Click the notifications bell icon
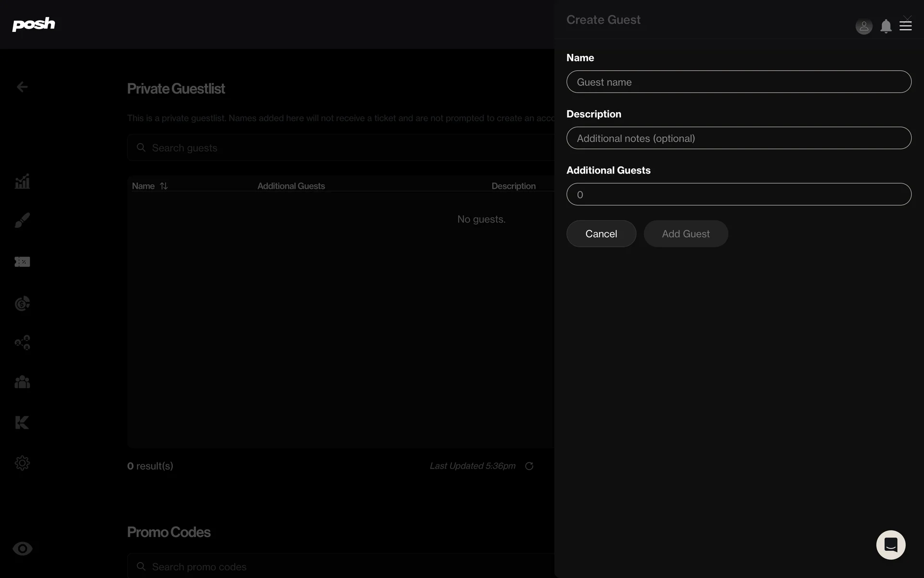The width and height of the screenshot is (924, 578). coord(886,26)
